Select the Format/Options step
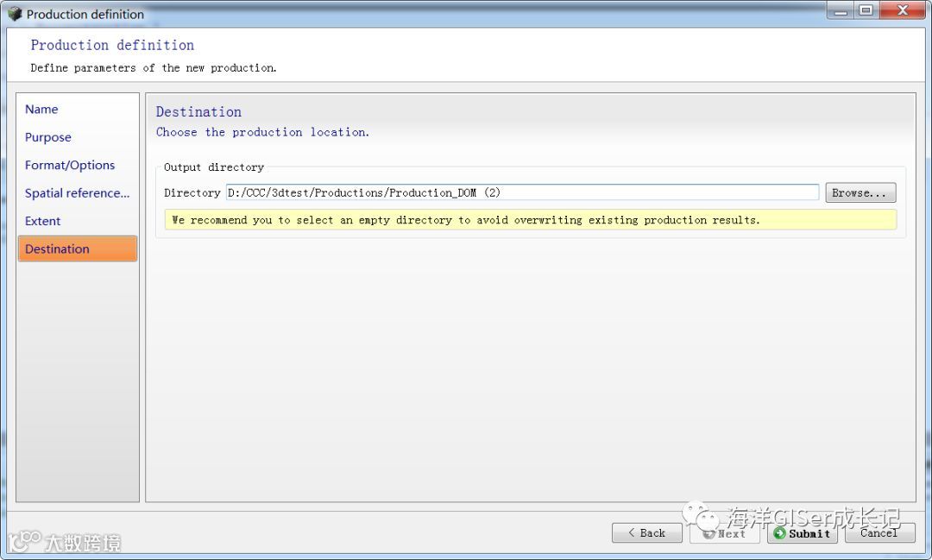This screenshot has height=560, width=932. (x=70, y=166)
